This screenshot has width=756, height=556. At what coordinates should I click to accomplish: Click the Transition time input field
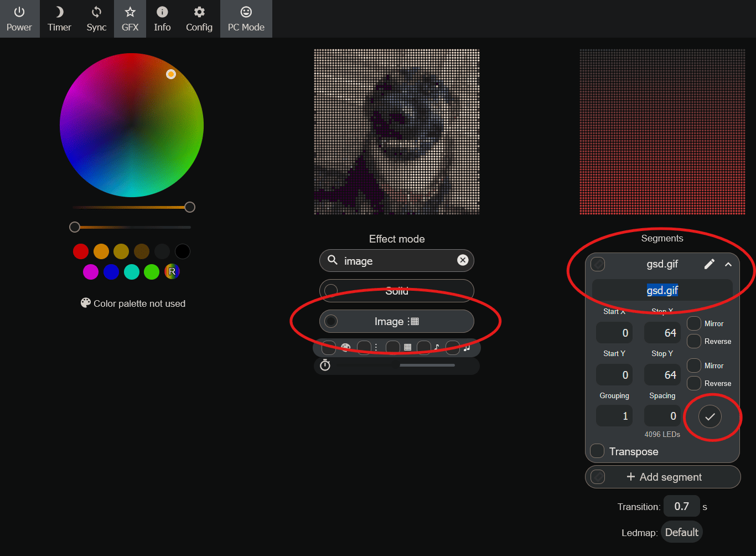coord(681,506)
